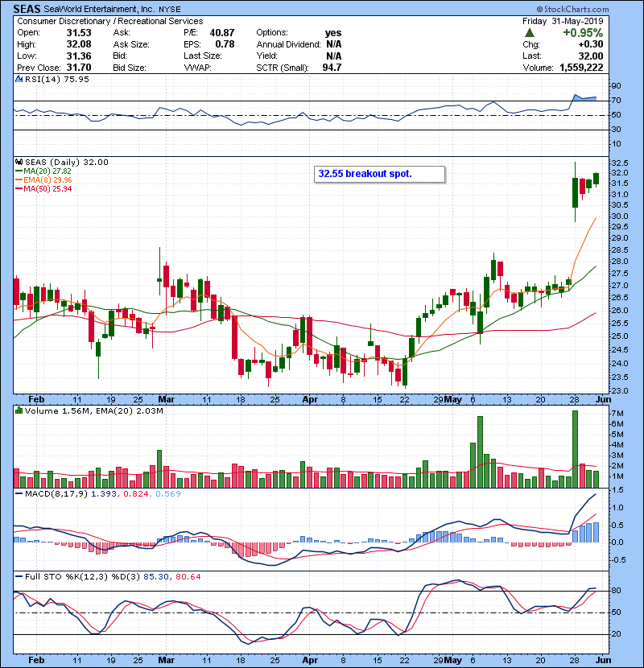Click the High value 32.08
Screen dimensions: 644x668
[x=79, y=44]
